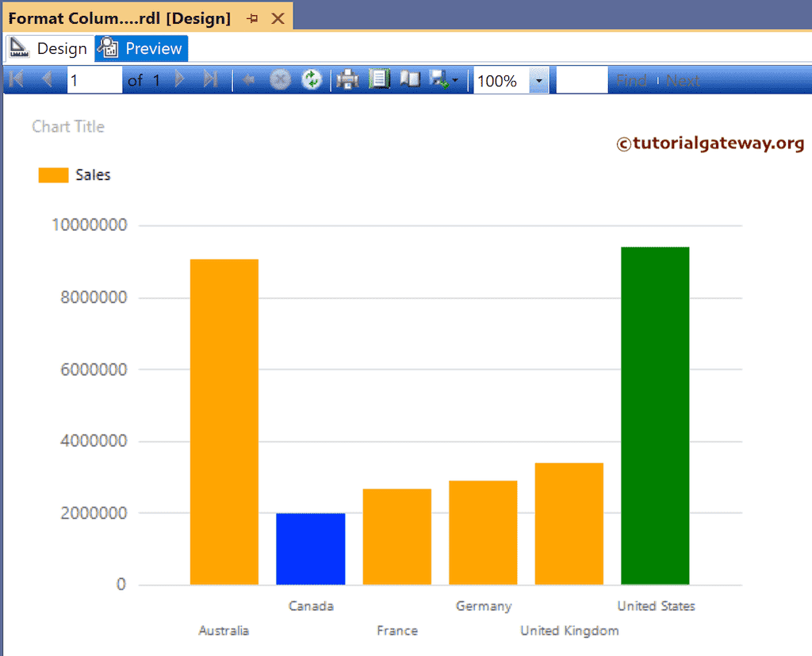Click the search text box

tap(581, 79)
